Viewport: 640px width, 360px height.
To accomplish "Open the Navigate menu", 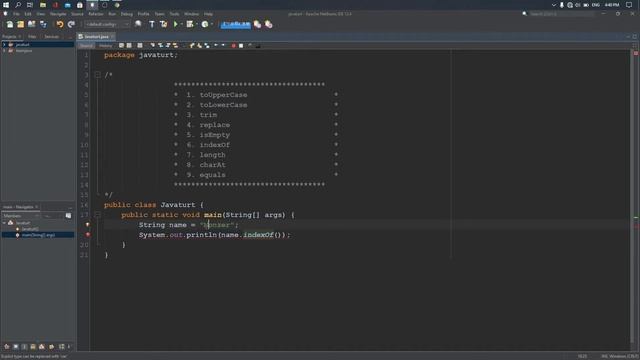I will [x=58, y=14].
